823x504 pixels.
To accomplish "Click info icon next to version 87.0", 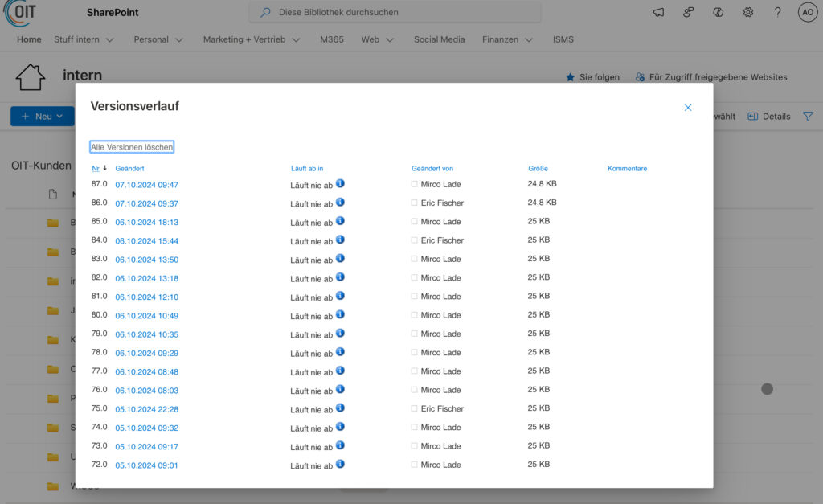I will (340, 184).
